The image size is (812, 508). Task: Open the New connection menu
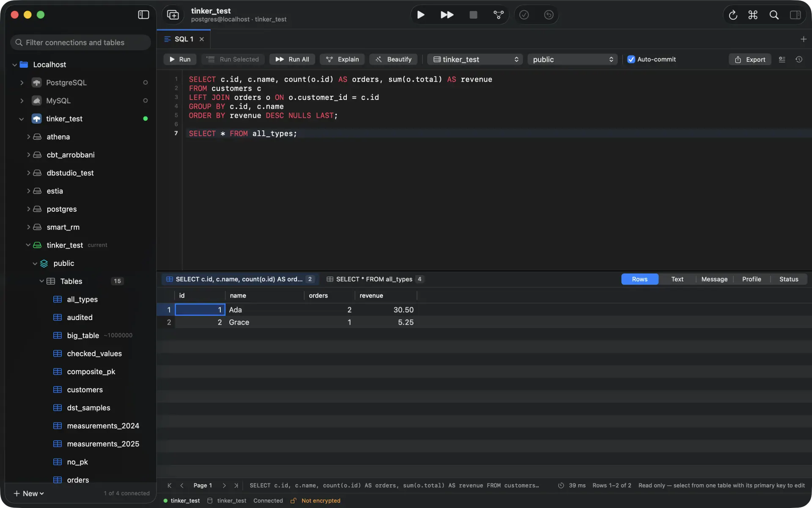(x=28, y=494)
